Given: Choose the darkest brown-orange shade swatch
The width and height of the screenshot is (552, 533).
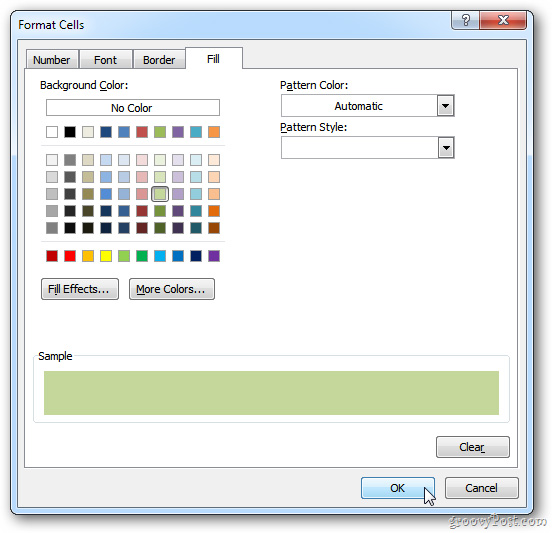Looking at the screenshot, I should [214, 228].
